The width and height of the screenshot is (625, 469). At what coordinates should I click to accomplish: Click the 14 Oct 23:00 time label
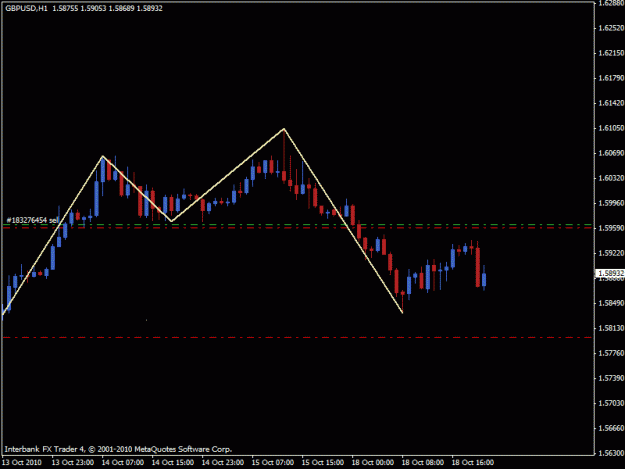point(223,463)
